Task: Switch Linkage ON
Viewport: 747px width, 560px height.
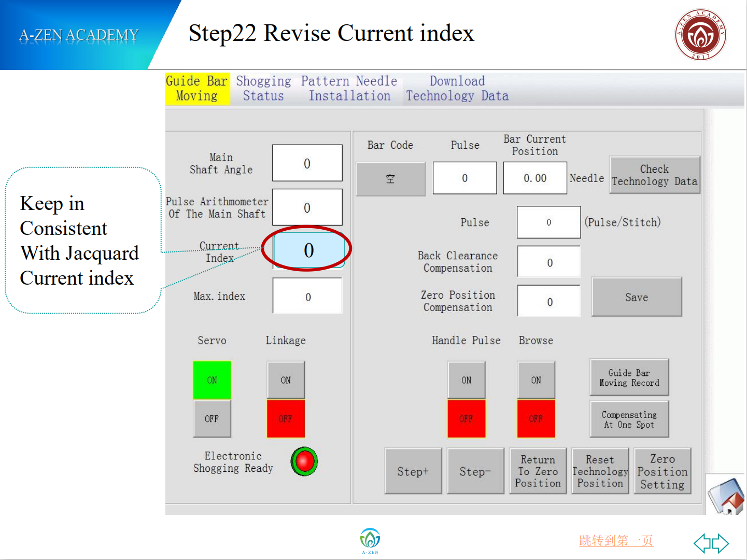Action: [286, 380]
